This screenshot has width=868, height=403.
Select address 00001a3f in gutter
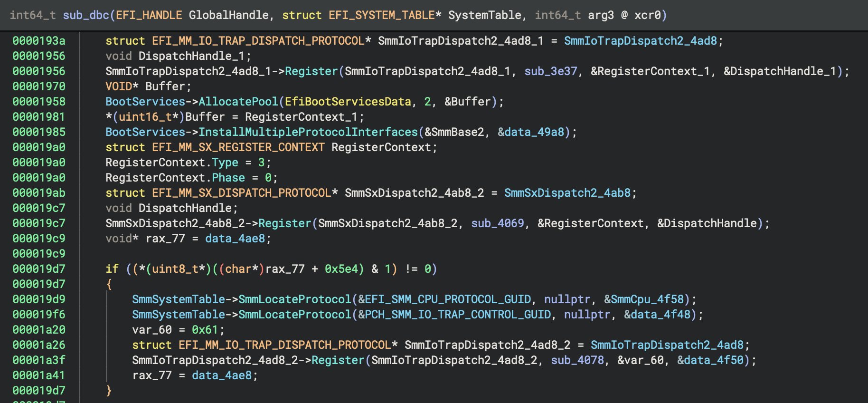(x=39, y=360)
